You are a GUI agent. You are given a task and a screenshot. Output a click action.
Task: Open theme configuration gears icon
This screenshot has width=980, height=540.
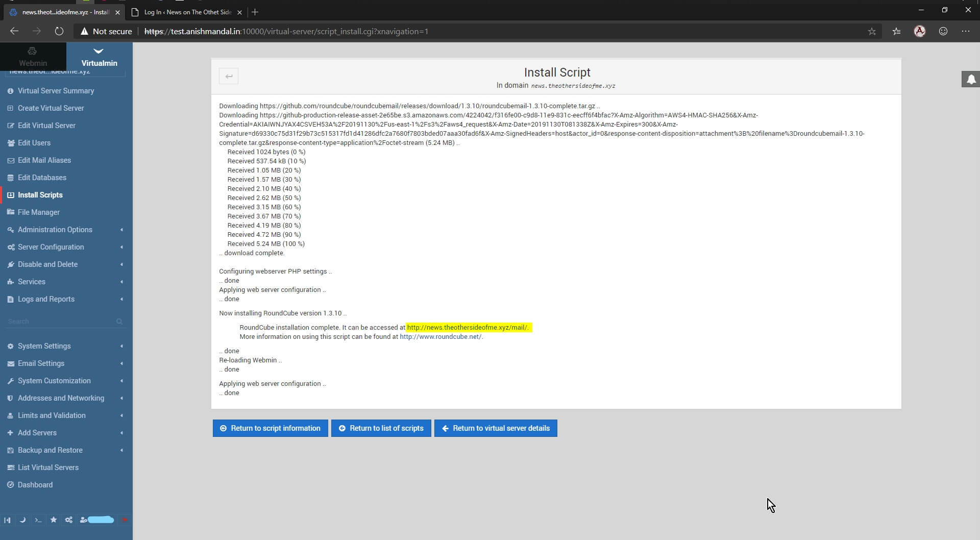coord(69,520)
